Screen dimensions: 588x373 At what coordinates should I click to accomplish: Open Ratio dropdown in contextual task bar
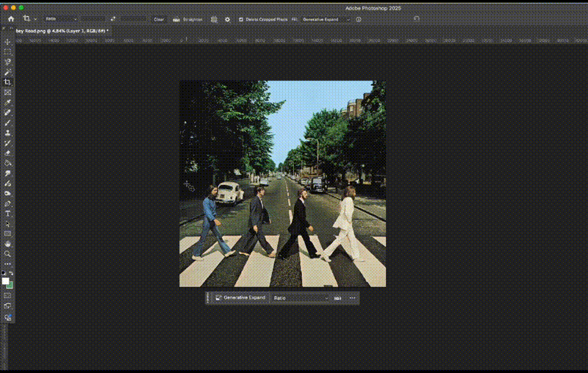pos(301,298)
